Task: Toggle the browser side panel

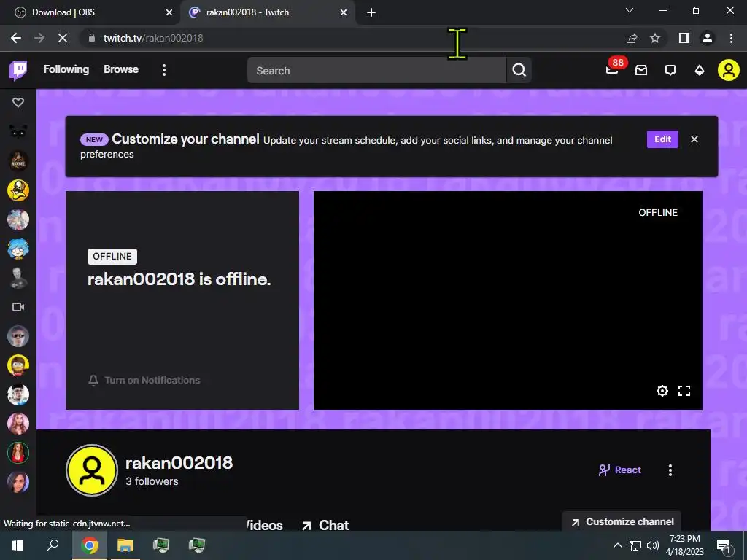Action: coord(684,38)
